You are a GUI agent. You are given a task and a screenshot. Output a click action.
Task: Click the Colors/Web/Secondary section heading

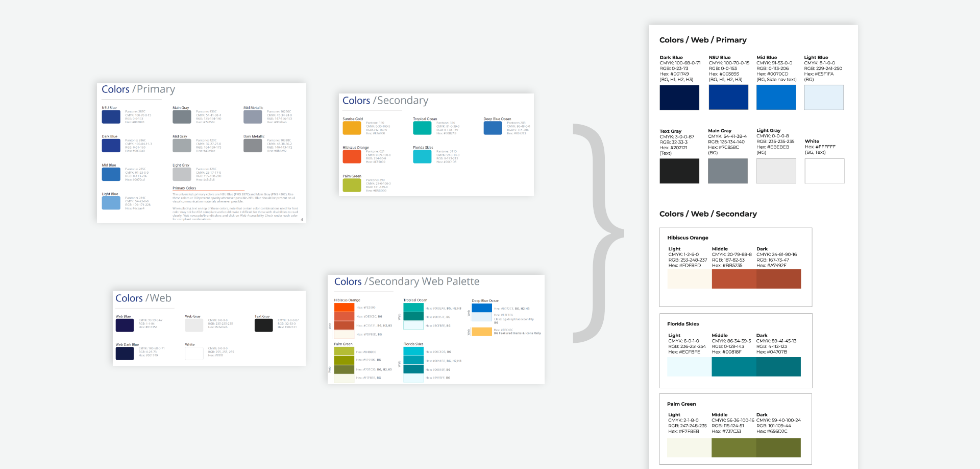(708, 214)
